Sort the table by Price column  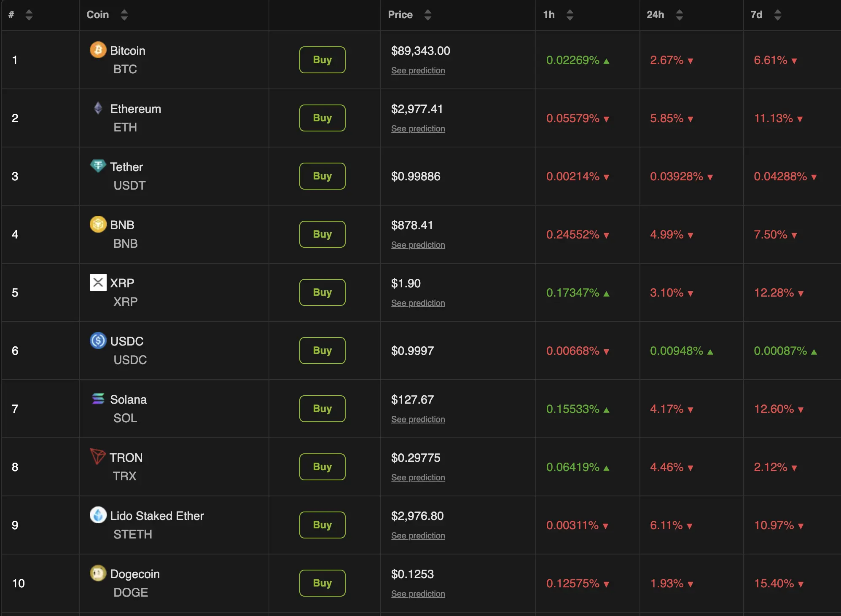pos(427,15)
